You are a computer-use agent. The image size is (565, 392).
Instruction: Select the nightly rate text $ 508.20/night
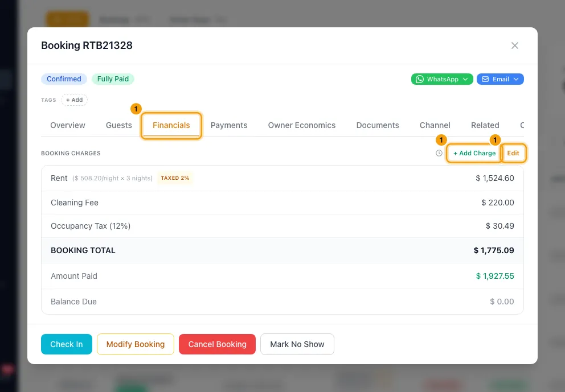click(96, 178)
